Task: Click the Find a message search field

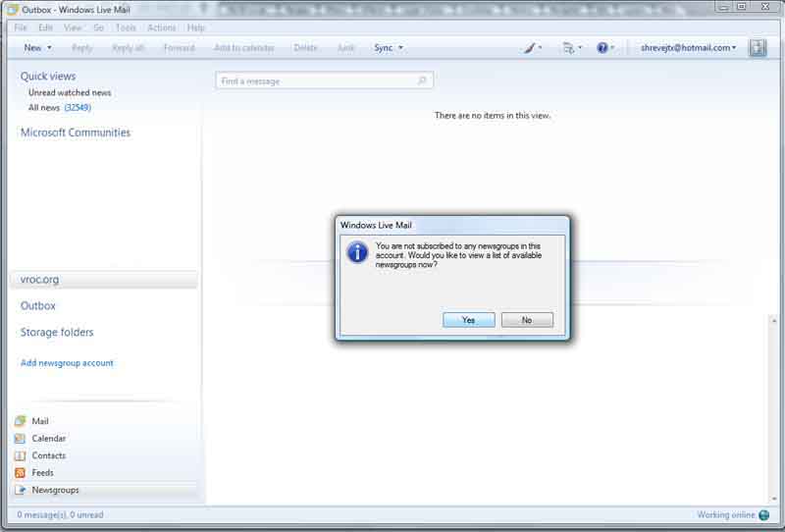Action: coord(324,80)
